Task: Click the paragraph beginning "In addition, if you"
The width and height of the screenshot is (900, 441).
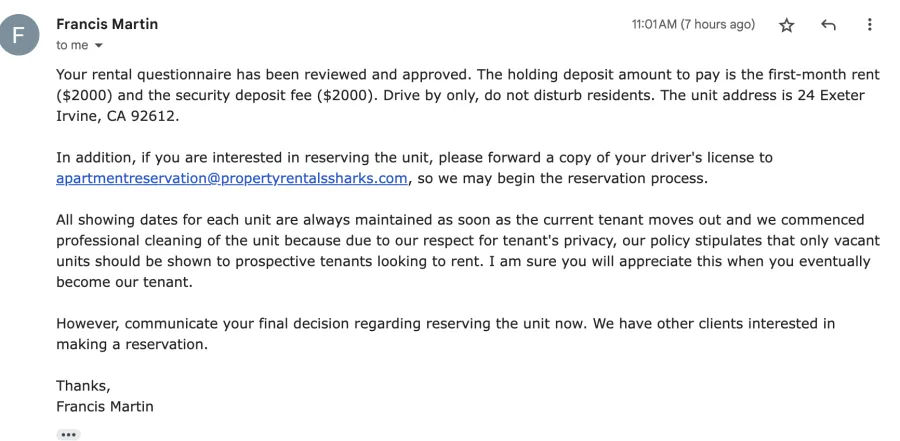Action: click(414, 168)
